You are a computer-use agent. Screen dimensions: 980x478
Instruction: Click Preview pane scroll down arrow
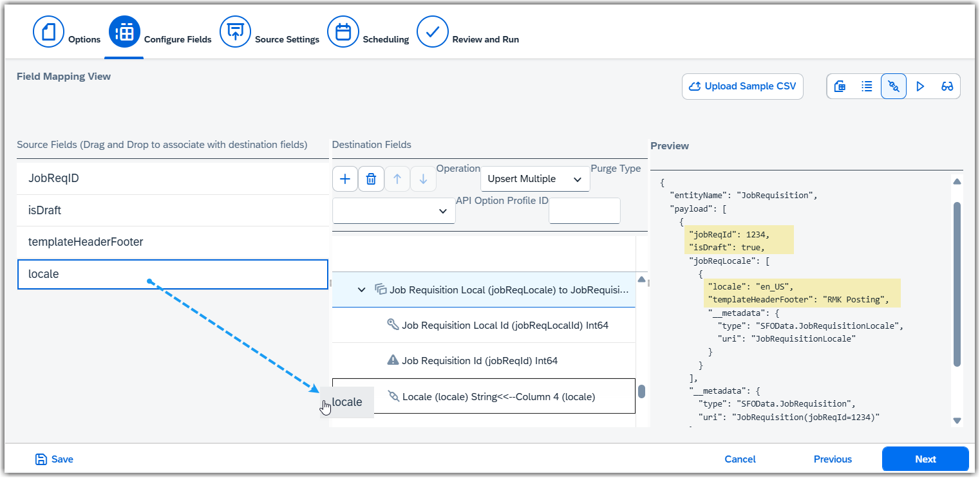pyautogui.click(x=957, y=421)
